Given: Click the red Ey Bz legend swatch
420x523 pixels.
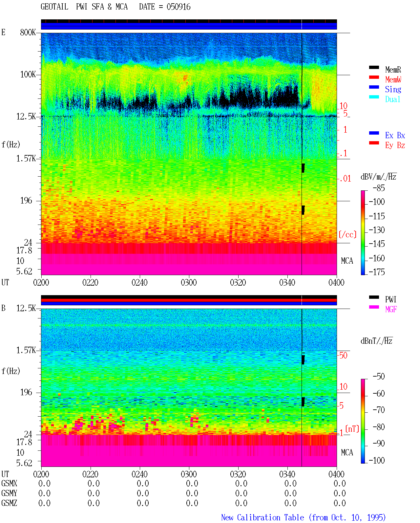Looking at the screenshot, I should coord(374,143).
